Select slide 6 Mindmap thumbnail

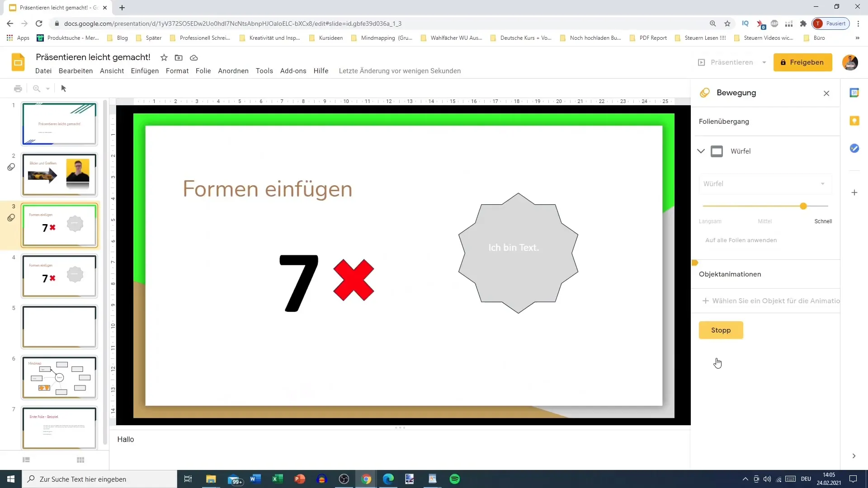(x=59, y=377)
